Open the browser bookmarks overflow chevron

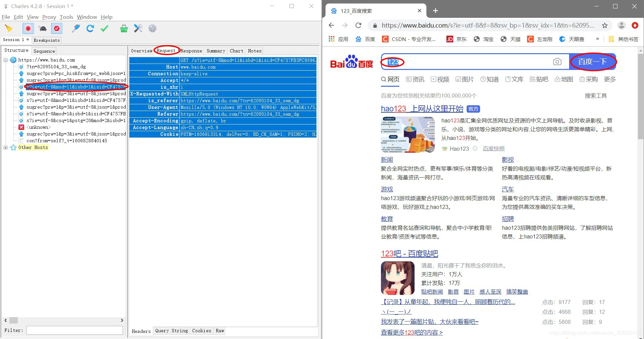pyautogui.click(x=598, y=39)
